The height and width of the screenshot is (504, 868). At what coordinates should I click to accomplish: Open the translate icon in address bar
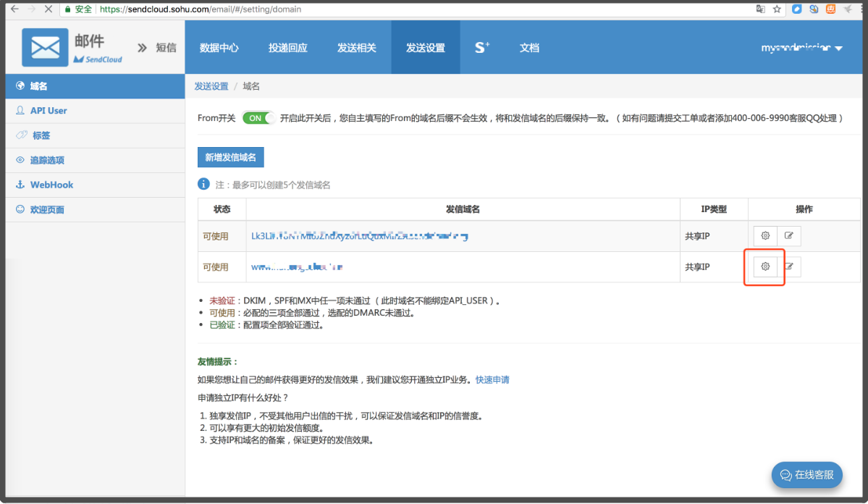(761, 9)
